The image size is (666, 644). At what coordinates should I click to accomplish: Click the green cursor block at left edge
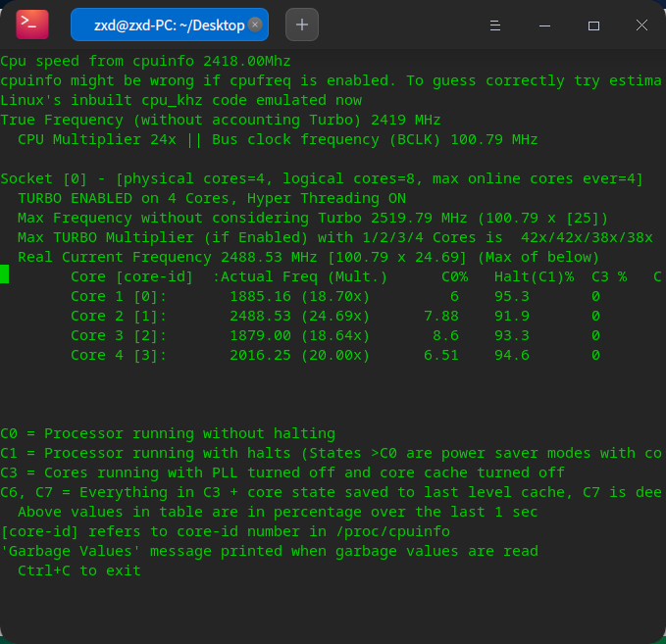point(5,276)
